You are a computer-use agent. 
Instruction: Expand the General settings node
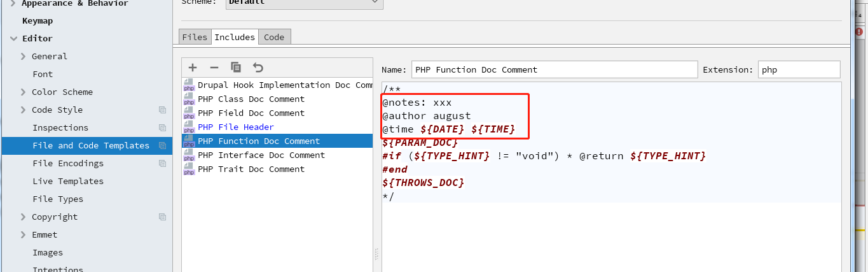24,56
